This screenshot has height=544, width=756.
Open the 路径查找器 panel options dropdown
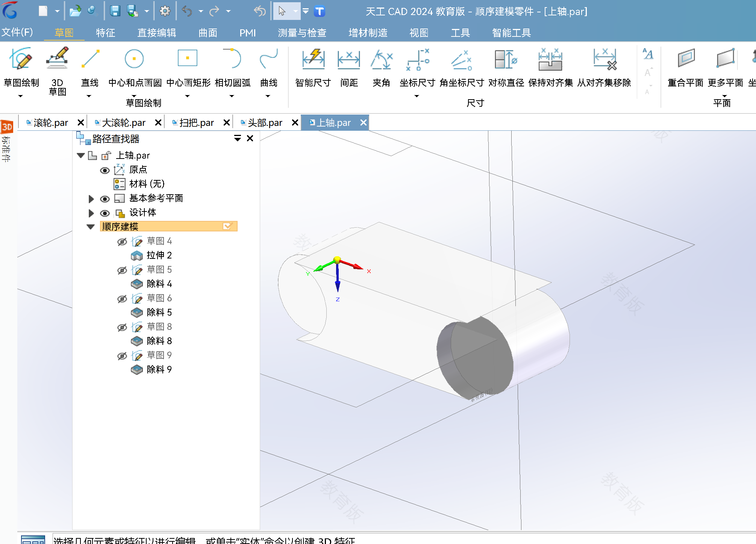coord(238,138)
